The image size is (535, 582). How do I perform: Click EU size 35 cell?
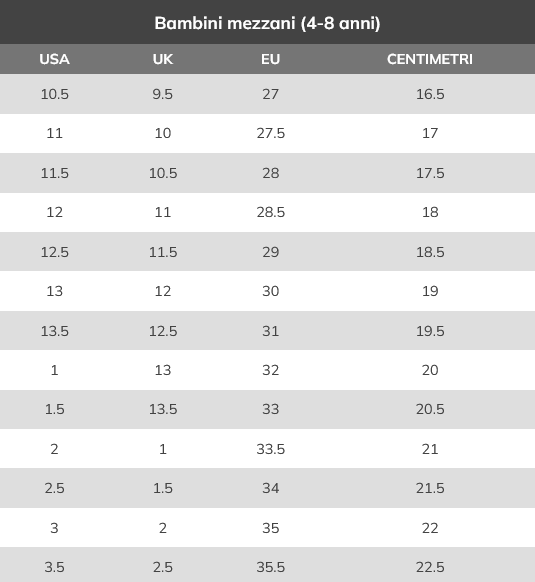coord(271,528)
